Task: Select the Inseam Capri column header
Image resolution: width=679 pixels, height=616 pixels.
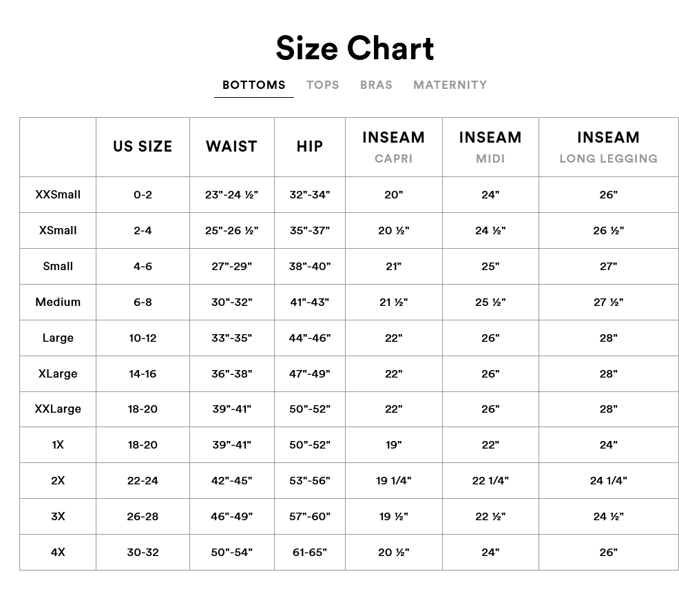Action: click(x=393, y=147)
